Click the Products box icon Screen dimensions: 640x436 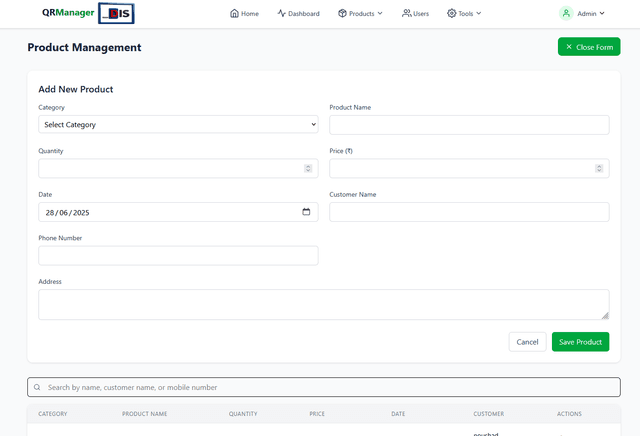[342, 14]
